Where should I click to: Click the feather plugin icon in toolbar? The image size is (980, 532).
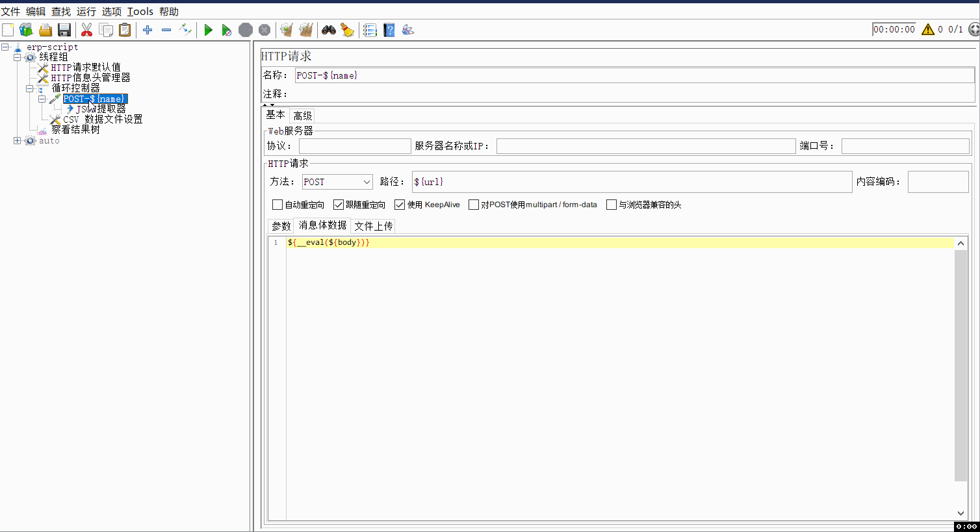(408, 30)
